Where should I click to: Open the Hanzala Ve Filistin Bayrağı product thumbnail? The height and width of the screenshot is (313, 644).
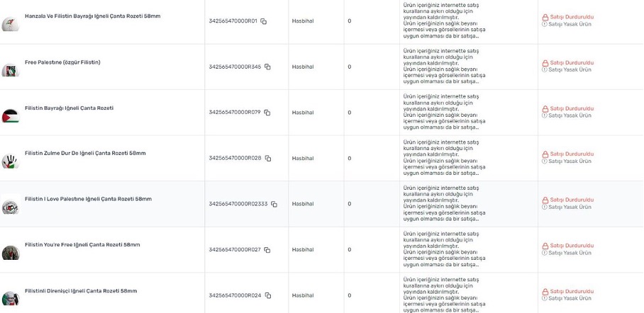pos(10,25)
